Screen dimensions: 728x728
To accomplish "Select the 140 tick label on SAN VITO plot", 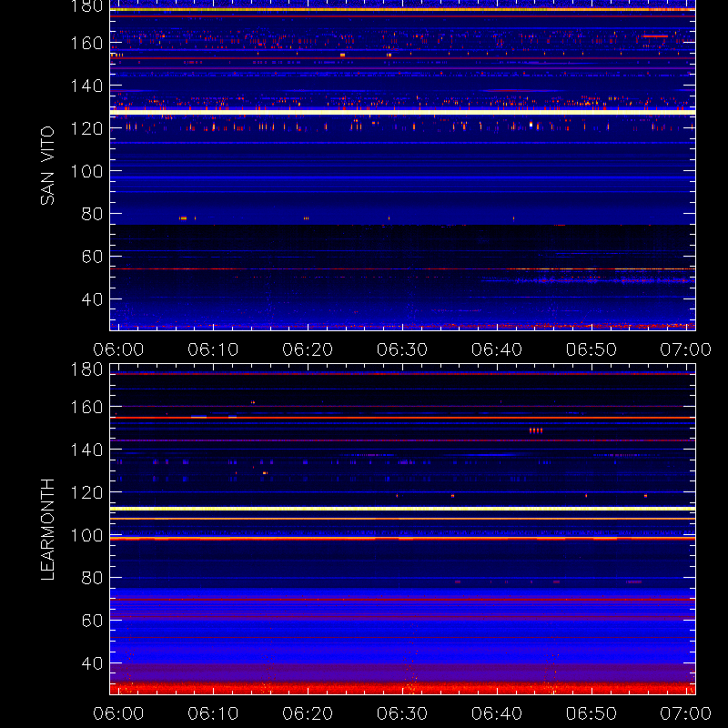I will pyautogui.click(x=86, y=86).
